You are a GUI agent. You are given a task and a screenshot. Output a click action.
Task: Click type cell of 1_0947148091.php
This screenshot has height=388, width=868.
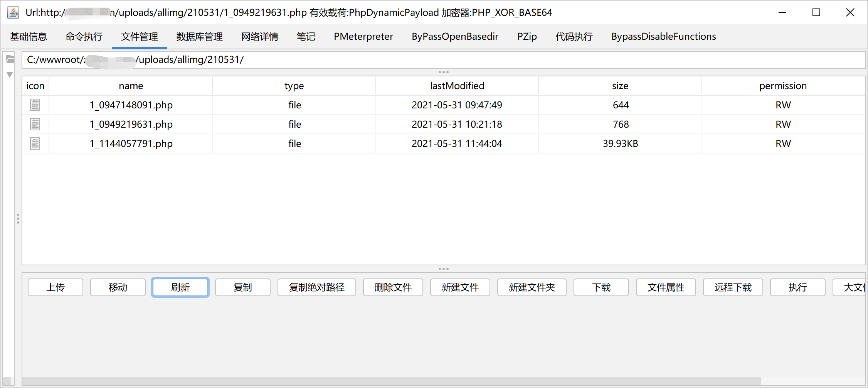(x=294, y=105)
